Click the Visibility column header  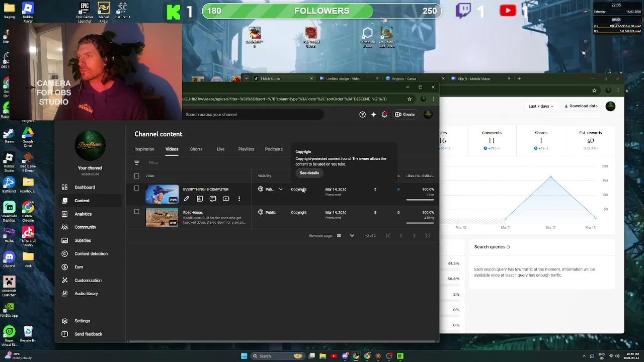pos(265,176)
